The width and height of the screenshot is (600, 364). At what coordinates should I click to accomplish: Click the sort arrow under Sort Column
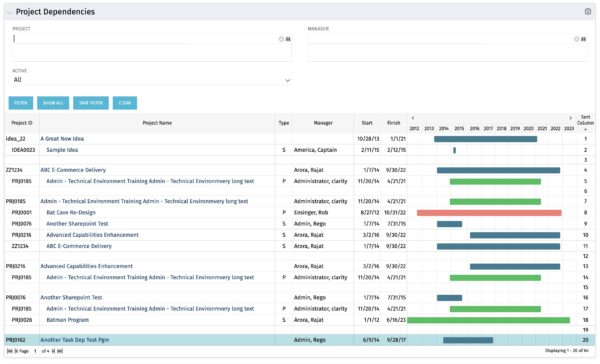pos(585,129)
